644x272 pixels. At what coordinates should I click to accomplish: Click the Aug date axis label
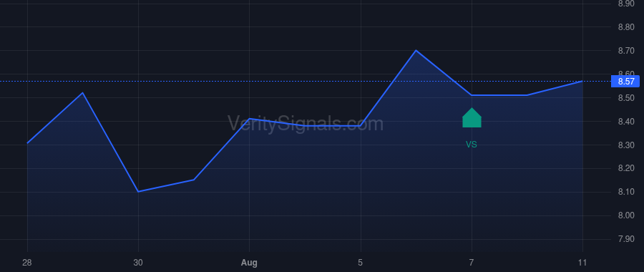click(x=249, y=263)
